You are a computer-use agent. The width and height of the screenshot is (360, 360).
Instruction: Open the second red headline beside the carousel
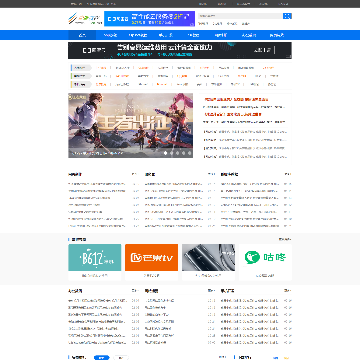(233, 114)
